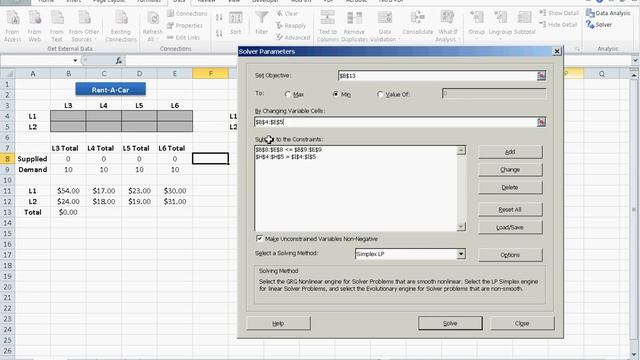Screen dimensions: 640x360
Task: Click the From Access icon
Action: [12, 25]
